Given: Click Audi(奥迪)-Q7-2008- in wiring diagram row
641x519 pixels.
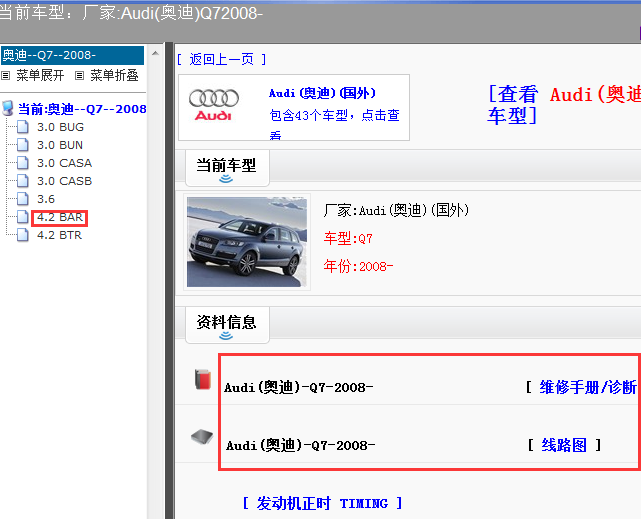Looking at the screenshot, I should pyautogui.click(x=300, y=445).
